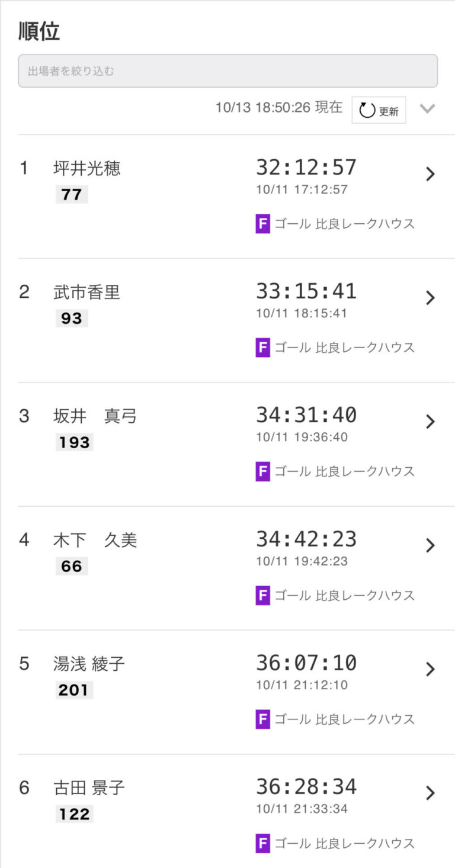Click the purple F icon for 湯浅 綾子

click(263, 719)
